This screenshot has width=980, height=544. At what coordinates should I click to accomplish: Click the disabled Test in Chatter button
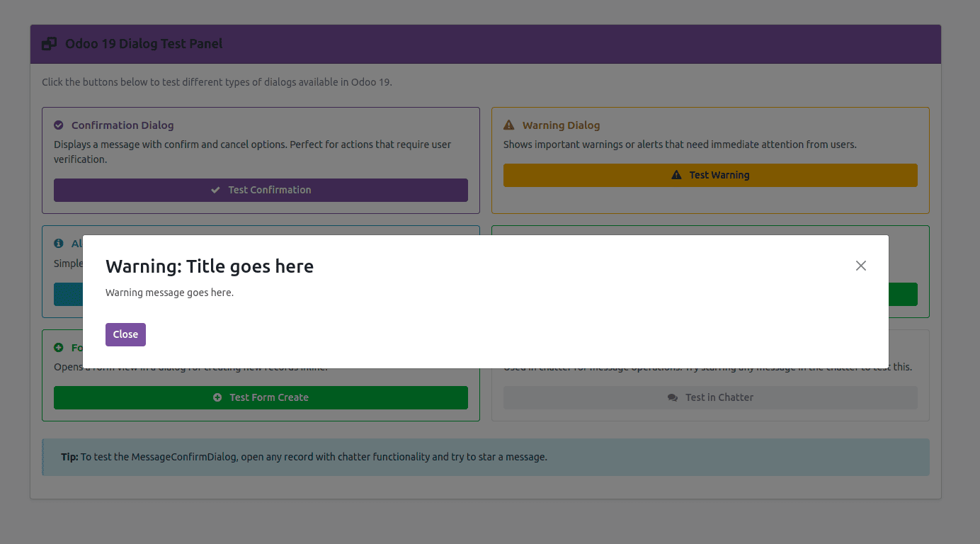[710, 397]
